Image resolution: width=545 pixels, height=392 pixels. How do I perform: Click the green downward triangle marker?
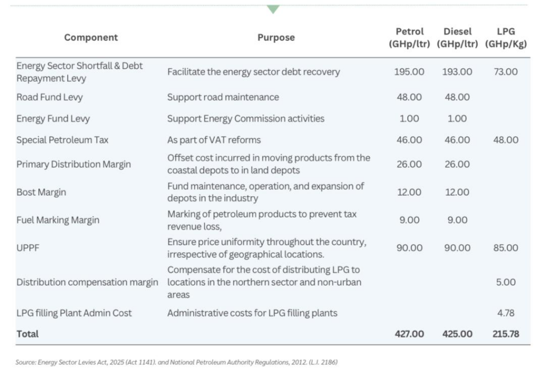[273, 9]
